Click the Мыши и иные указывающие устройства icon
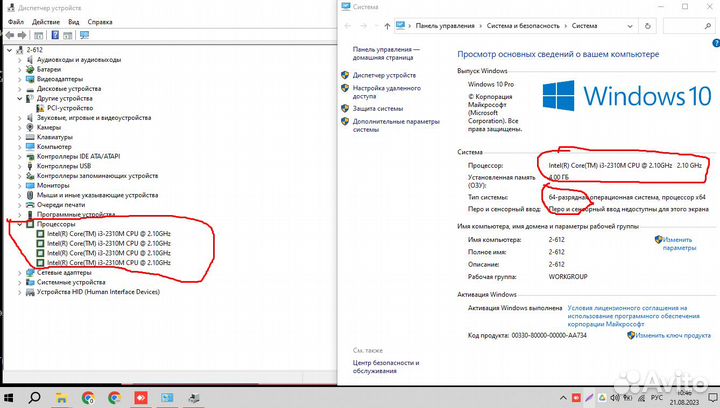The width and height of the screenshot is (720, 408). (x=30, y=195)
